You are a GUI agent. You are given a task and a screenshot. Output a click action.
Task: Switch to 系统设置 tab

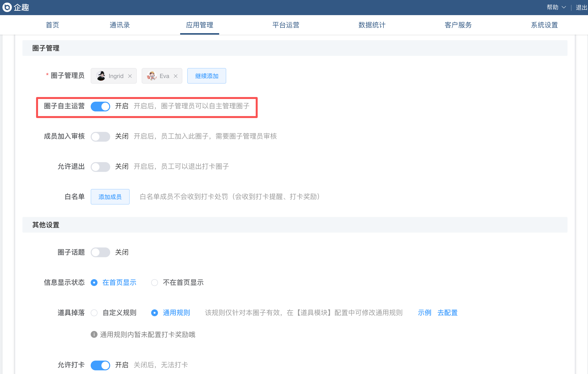pyautogui.click(x=544, y=25)
